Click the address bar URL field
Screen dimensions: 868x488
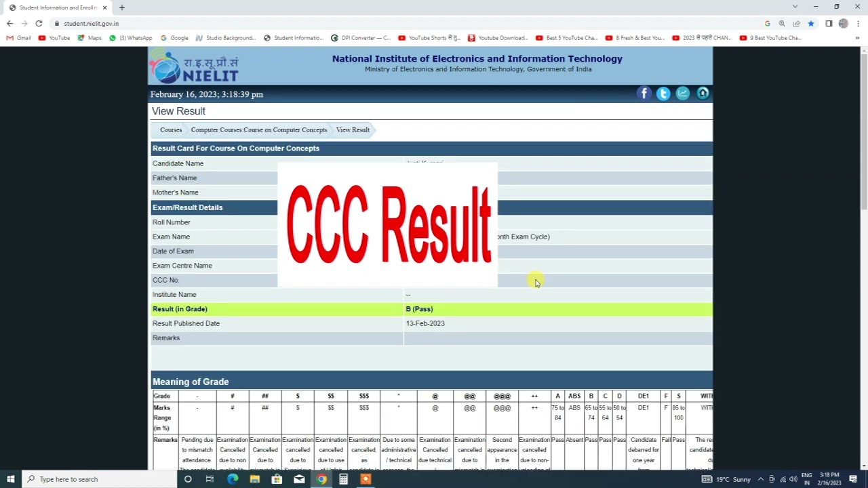point(407,24)
